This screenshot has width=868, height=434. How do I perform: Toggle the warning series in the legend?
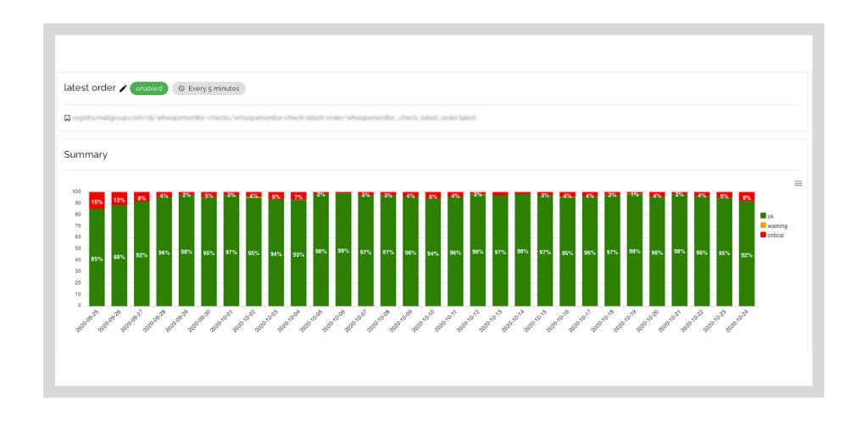[x=773, y=225]
